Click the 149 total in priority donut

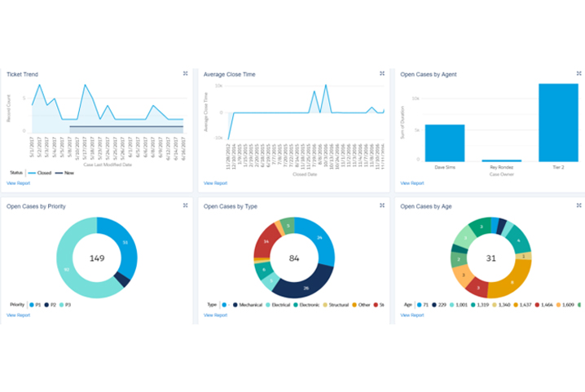tap(97, 258)
